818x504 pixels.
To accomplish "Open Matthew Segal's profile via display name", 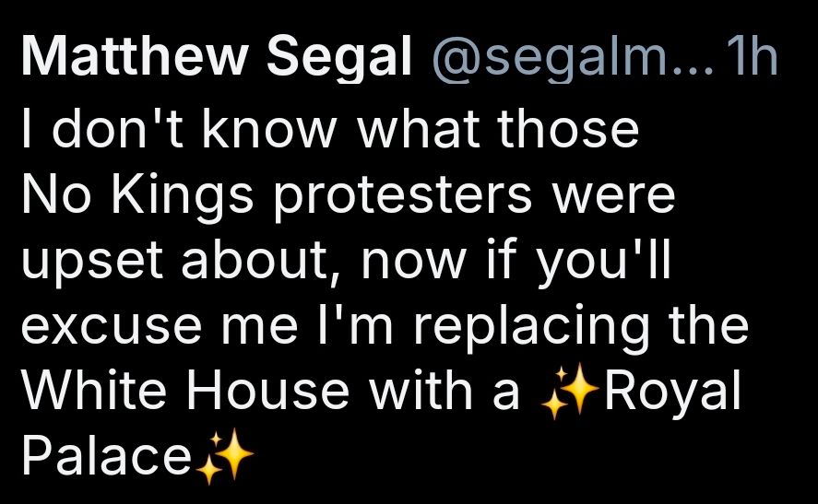I will (216, 60).
